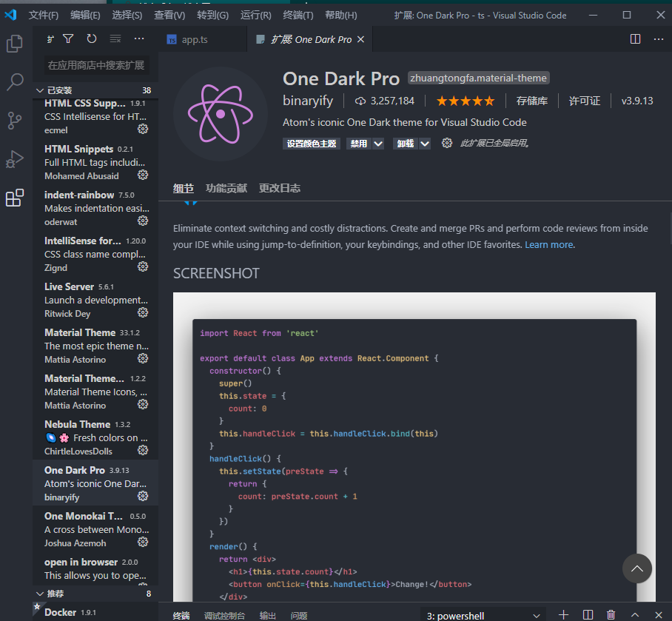Open gear settings for One Dark Pro in list
This screenshot has width=672, height=621.
143,497
